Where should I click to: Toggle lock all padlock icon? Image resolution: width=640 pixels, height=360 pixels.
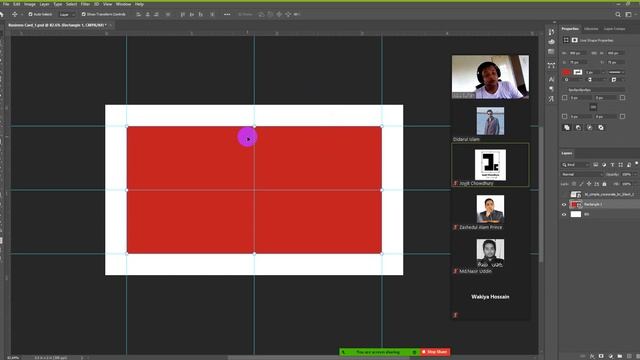(x=604, y=184)
